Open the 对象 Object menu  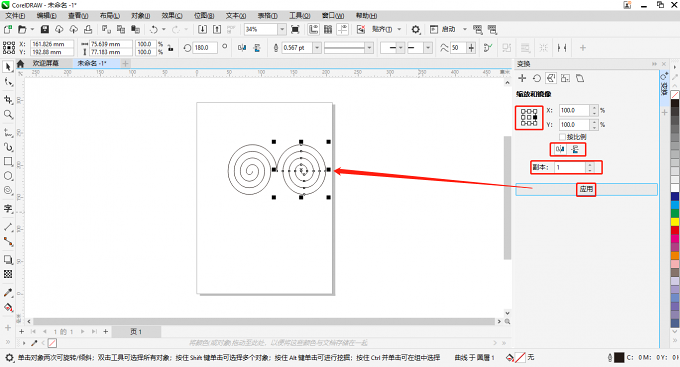tap(141, 16)
